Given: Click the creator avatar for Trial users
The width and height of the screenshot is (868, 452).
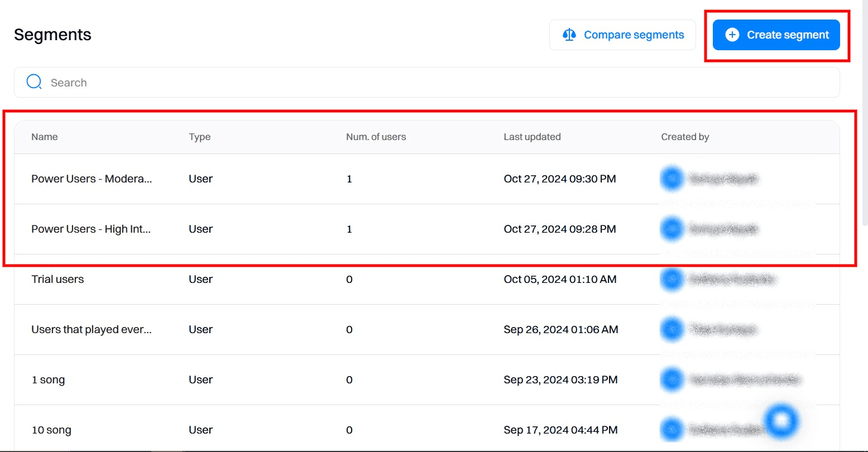Looking at the screenshot, I should pyautogui.click(x=672, y=279).
